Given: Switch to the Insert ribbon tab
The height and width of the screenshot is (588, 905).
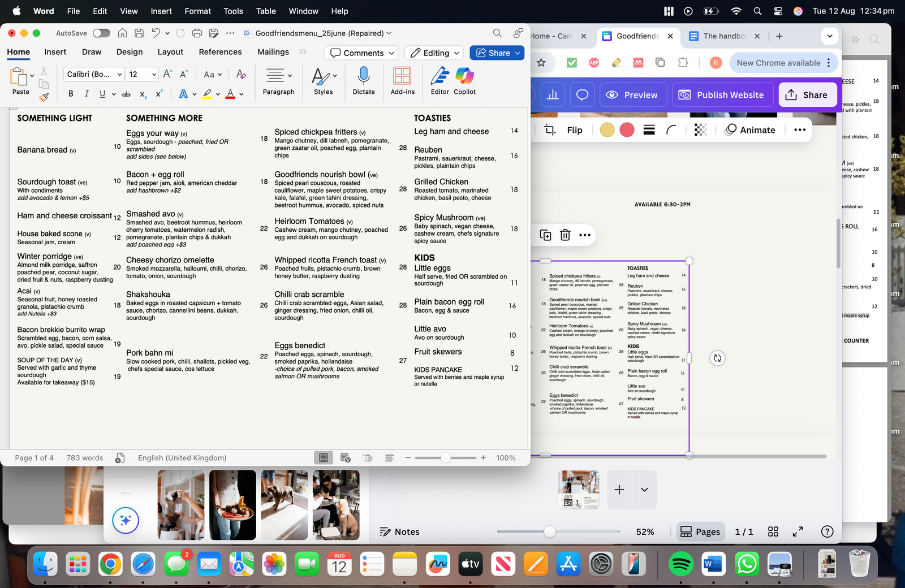Looking at the screenshot, I should [55, 52].
